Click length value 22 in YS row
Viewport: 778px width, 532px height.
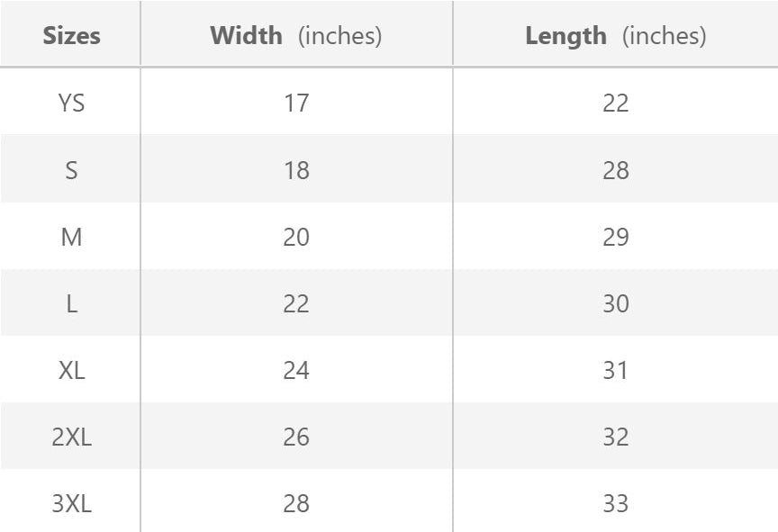coord(615,104)
